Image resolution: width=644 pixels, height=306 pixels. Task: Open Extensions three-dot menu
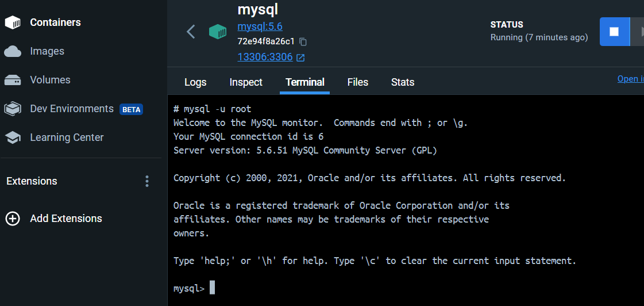147,181
